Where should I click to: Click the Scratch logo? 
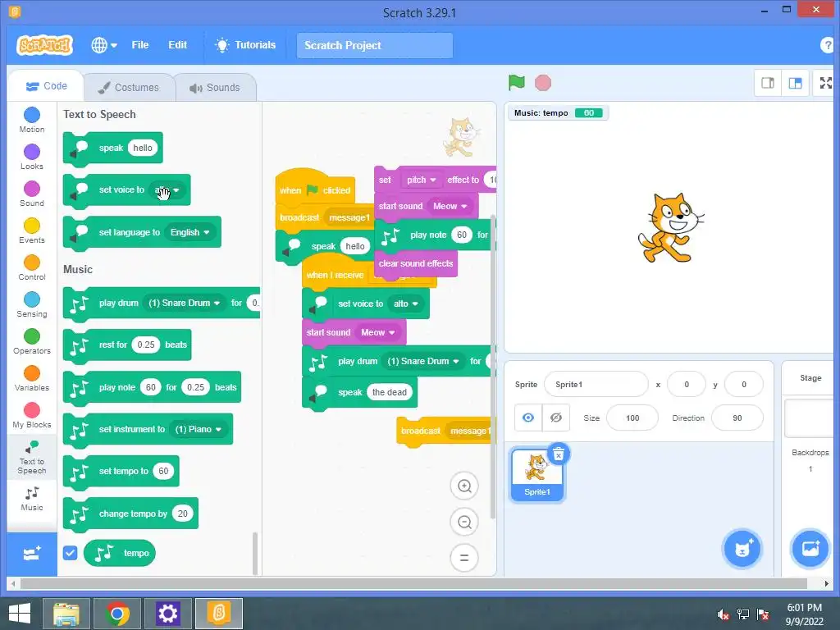pos(44,46)
